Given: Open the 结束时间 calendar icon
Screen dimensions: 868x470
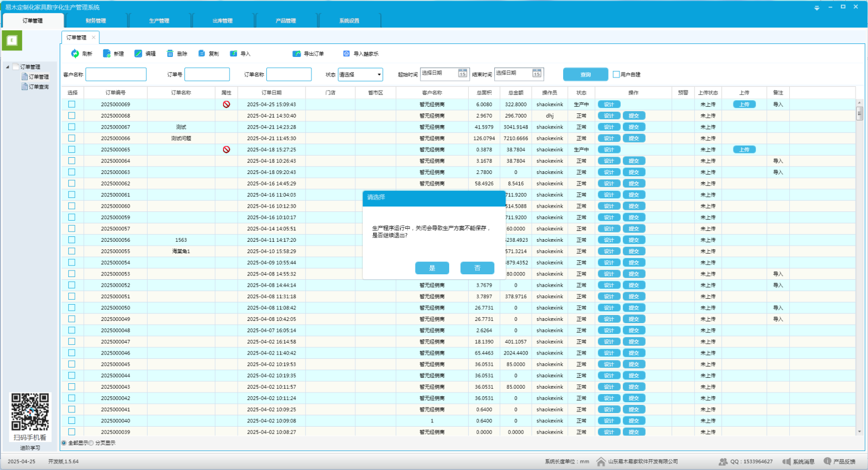Looking at the screenshot, I should (537, 73).
